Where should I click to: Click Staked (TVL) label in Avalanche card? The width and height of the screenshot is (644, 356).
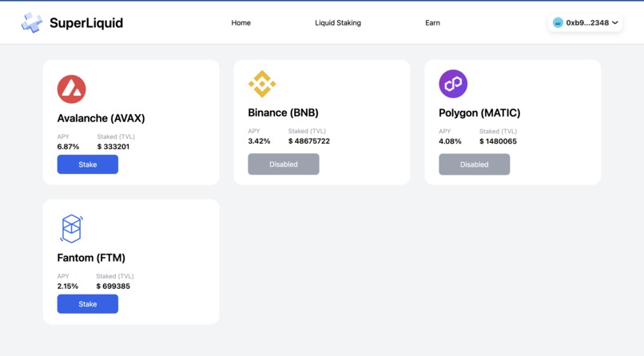point(116,136)
